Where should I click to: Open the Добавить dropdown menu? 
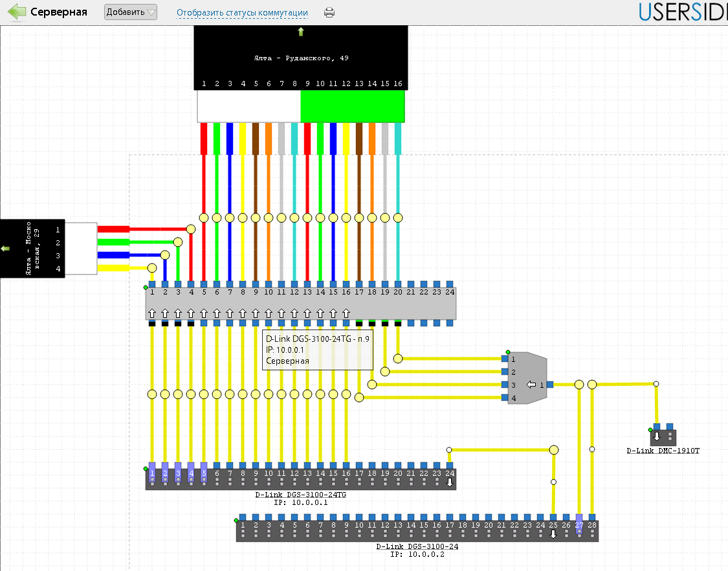coord(131,12)
